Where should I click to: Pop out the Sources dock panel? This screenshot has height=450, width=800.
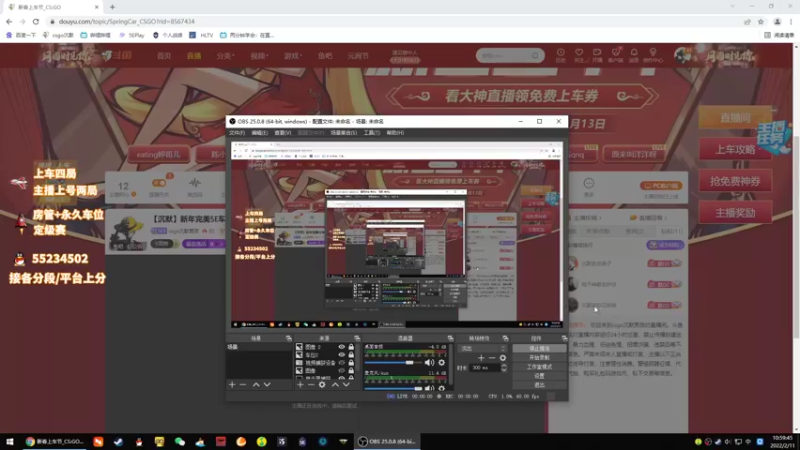(x=357, y=338)
